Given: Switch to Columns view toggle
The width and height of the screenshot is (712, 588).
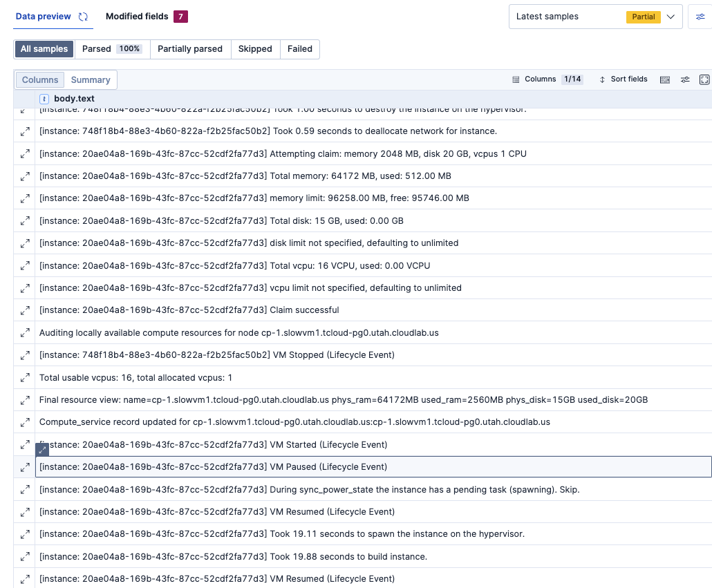Looking at the screenshot, I should coord(40,80).
